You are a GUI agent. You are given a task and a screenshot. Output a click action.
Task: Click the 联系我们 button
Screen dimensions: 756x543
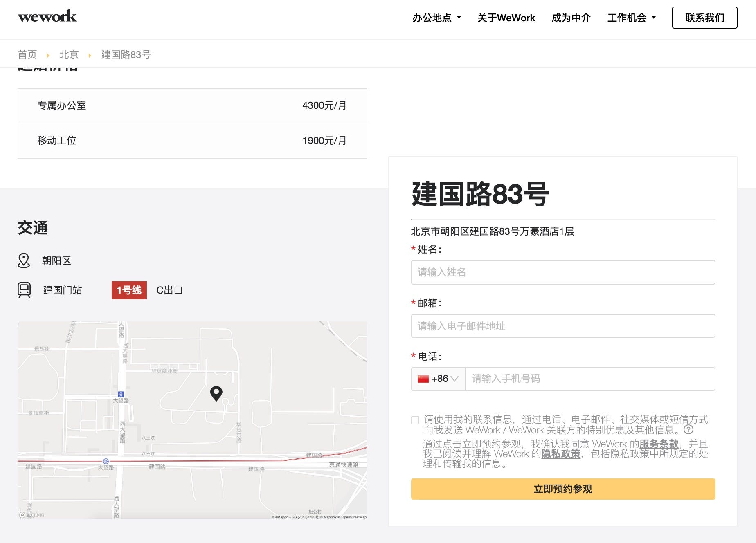tap(704, 18)
